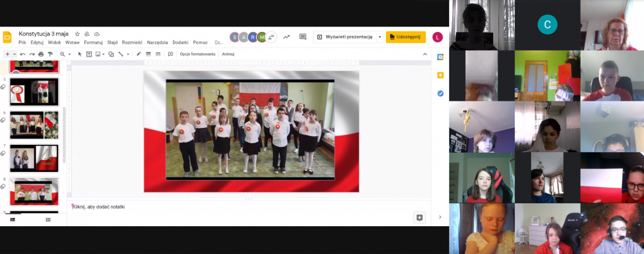Open Google Keep side panel icon
The image size is (644, 254).
440,75
